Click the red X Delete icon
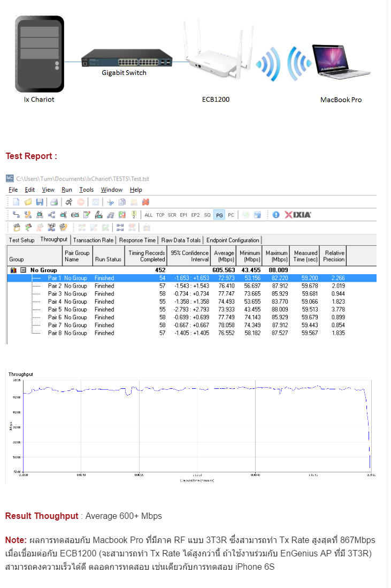Screen dimensions: 391x588 (145, 202)
